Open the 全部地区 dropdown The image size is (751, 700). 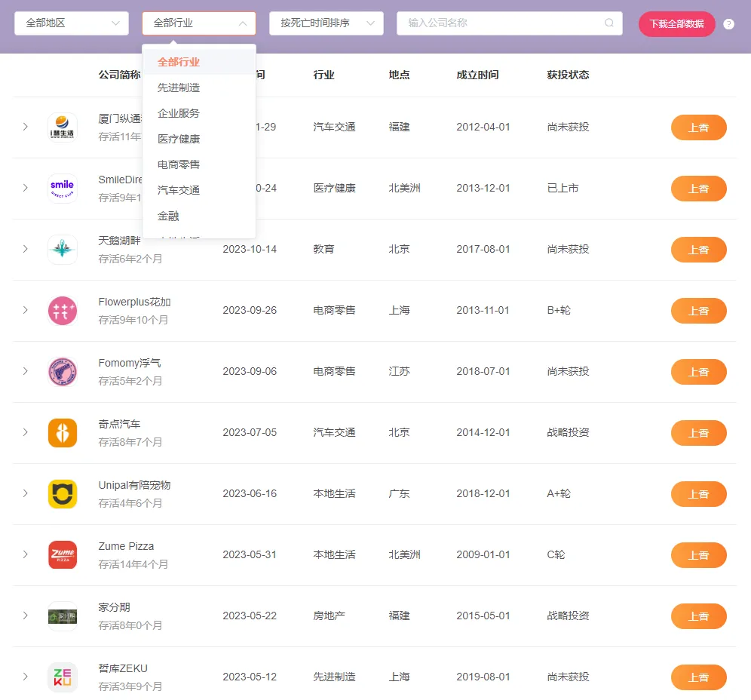click(71, 23)
